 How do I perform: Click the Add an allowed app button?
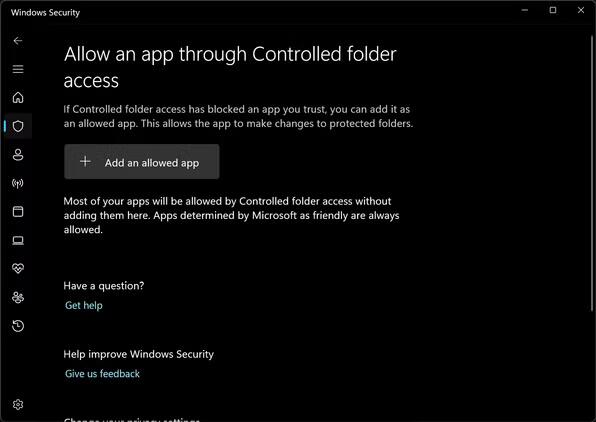(142, 162)
